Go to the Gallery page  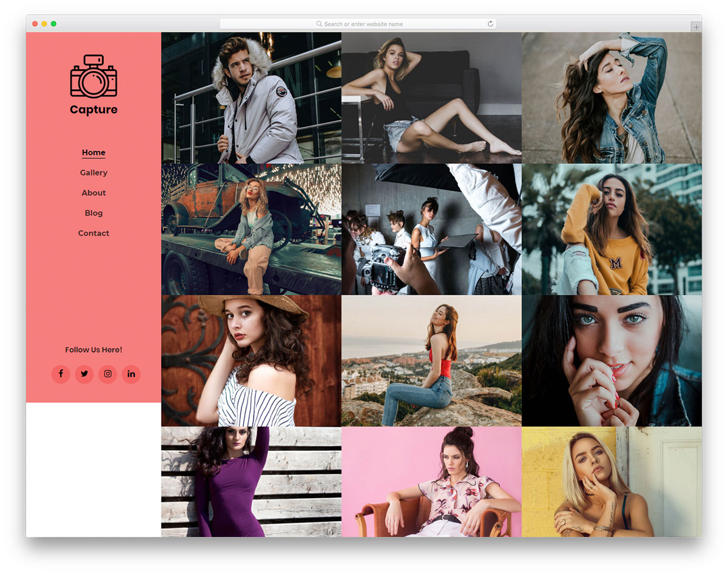93,173
